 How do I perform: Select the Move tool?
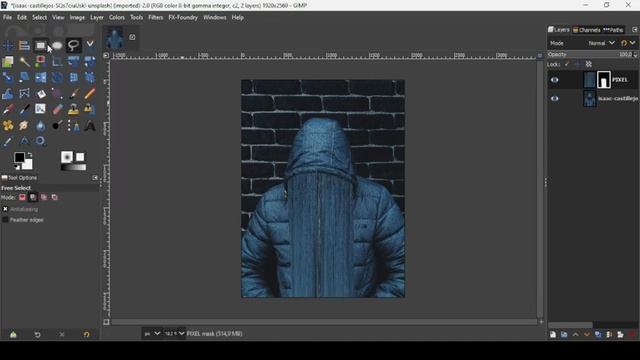8,45
